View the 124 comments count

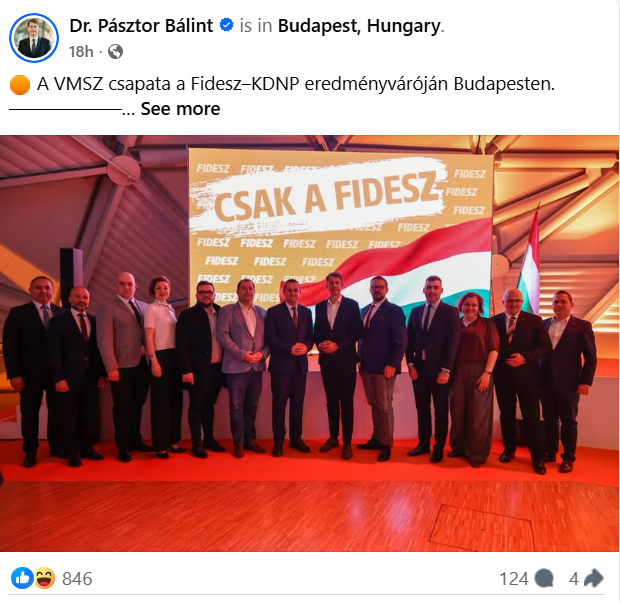coord(514,579)
